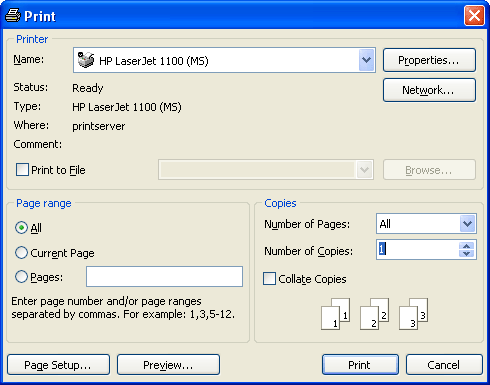Click the 'Number of Copies:' label

(308, 251)
